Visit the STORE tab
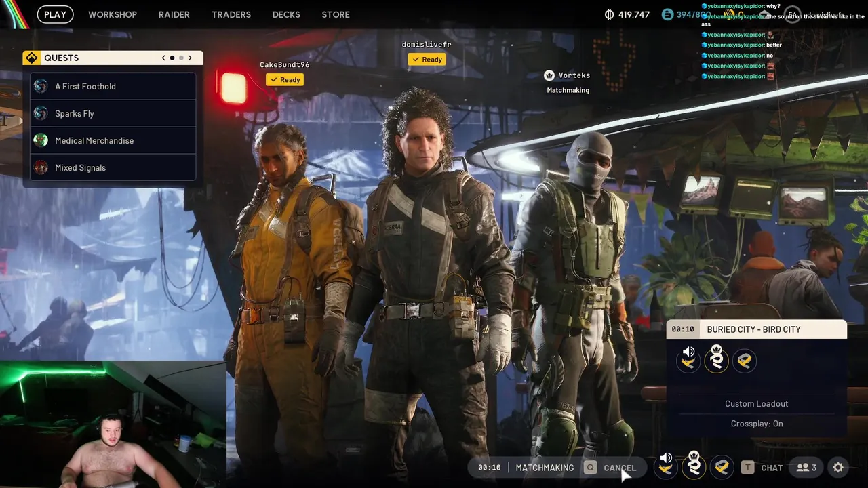The height and width of the screenshot is (488, 868). [x=336, y=14]
